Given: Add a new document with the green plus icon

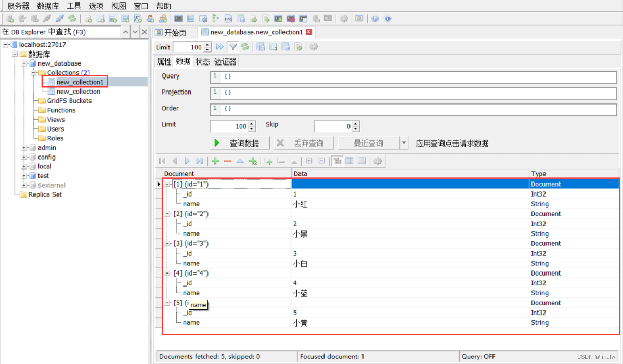Looking at the screenshot, I should click(x=215, y=161).
